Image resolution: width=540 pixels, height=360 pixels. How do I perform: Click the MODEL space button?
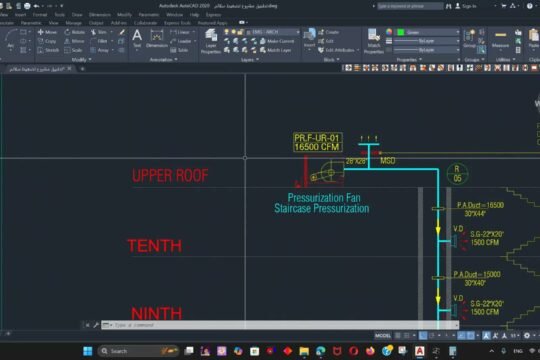(383, 335)
